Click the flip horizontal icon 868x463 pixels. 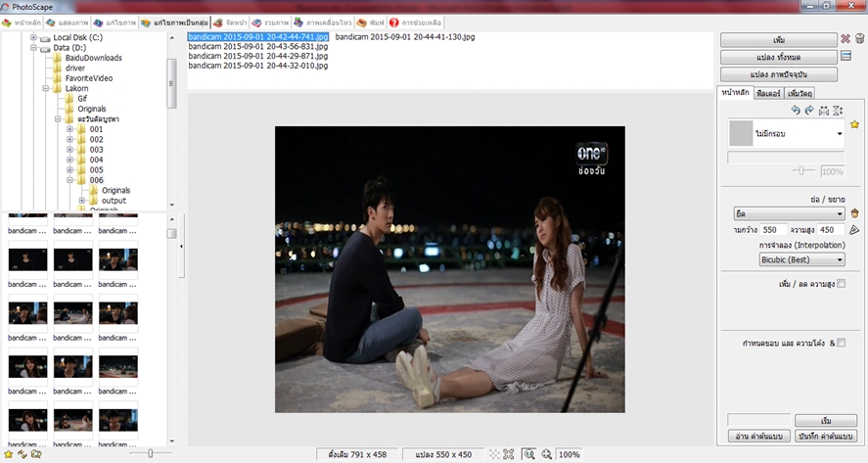point(824,111)
